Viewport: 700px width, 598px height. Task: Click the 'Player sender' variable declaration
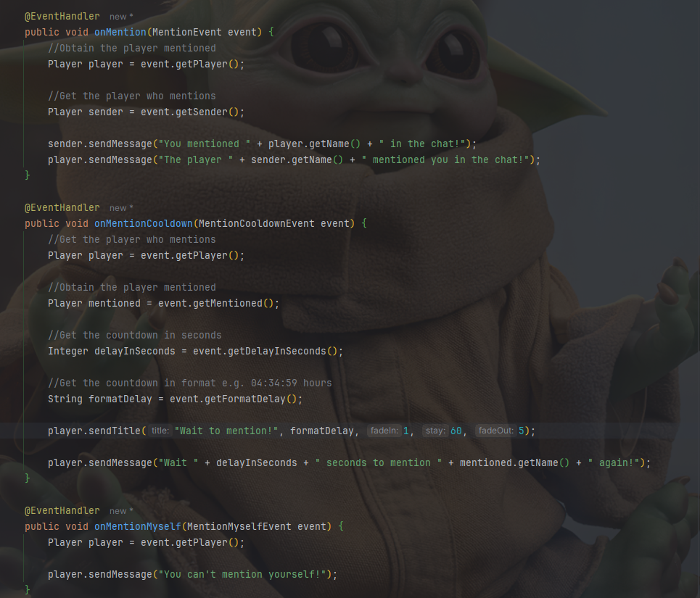click(86, 112)
